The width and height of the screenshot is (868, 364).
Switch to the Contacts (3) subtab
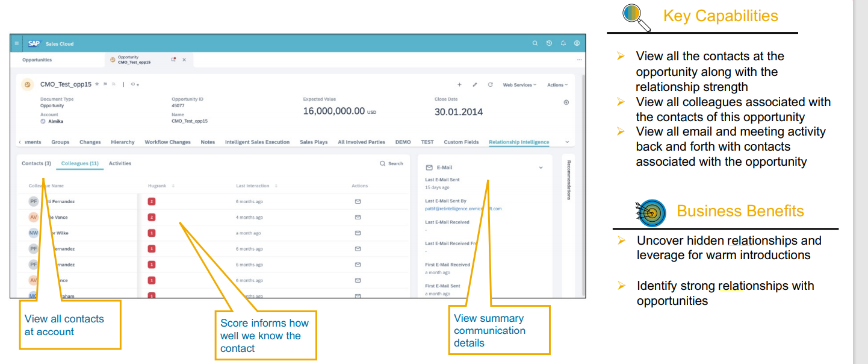[x=36, y=163]
